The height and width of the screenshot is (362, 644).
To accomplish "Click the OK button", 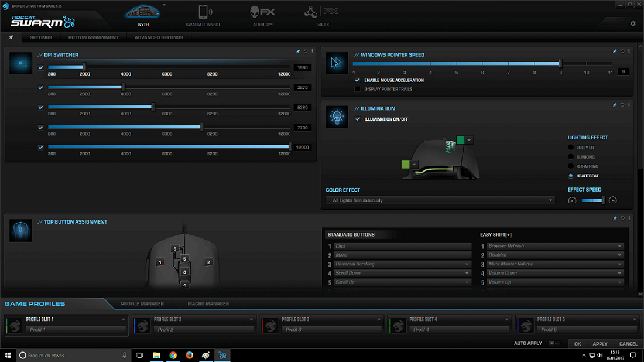I will pyautogui.click(x=577, y=344).
